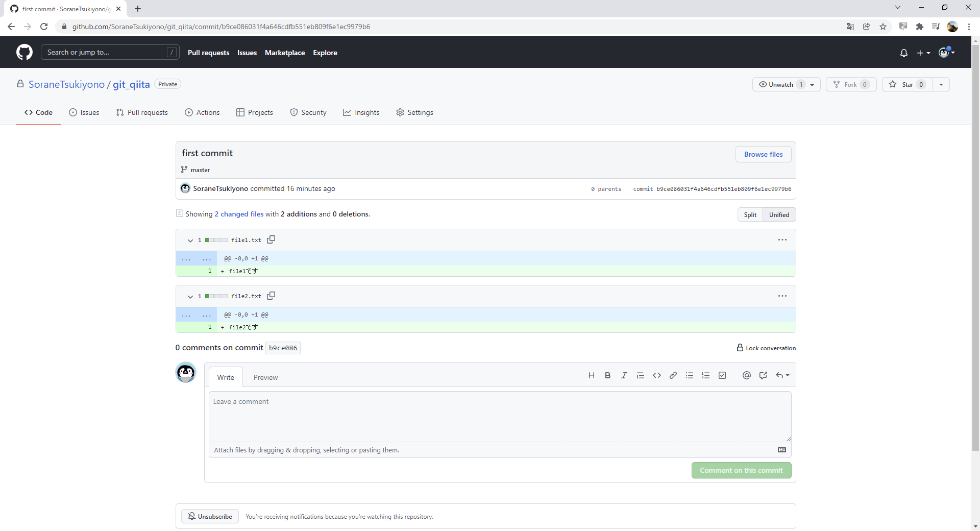Open the notifications bell

click(x=903, y=53)
